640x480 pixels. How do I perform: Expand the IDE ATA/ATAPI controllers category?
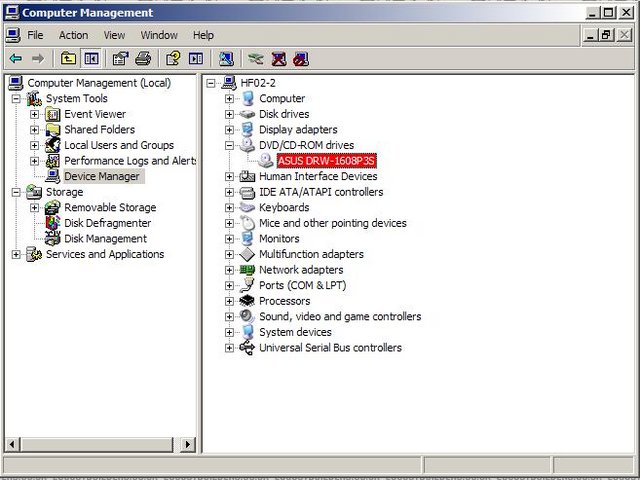(x=229, y=192)
